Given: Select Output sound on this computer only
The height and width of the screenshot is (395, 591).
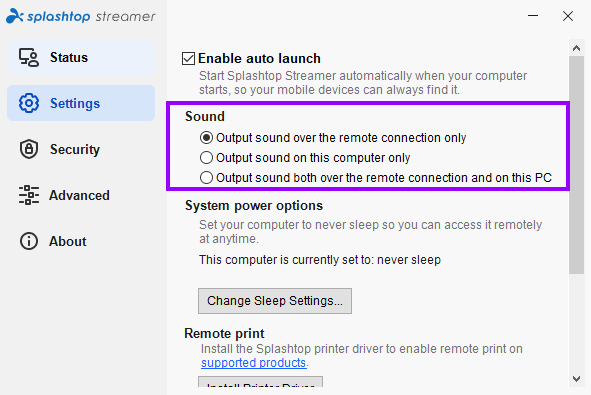Looking at the screenshot, I should pyautogui.click(x=206, y=158).
